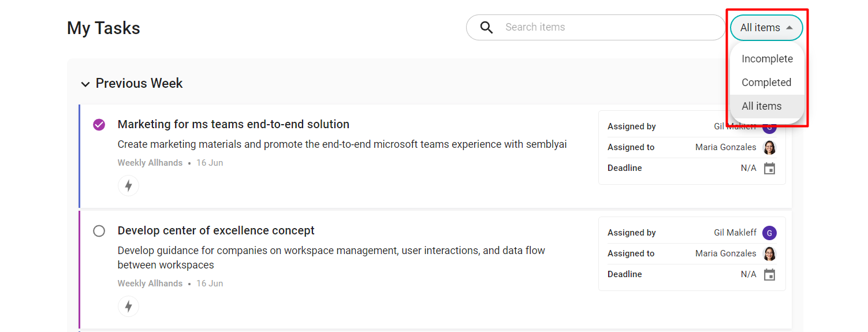The height and width of the screenshot is (332, 868).
Task: Click the lightning bolt icon under Marketing task
Action: [x=128, y=186]
